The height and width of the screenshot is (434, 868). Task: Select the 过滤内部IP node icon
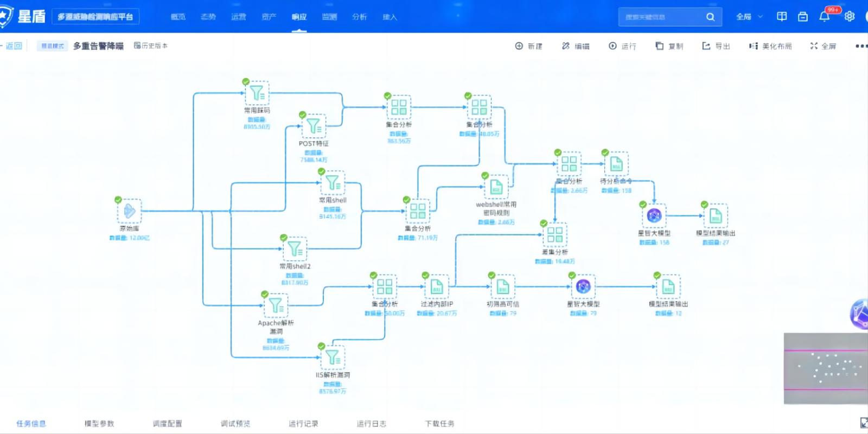click(437, 287)
